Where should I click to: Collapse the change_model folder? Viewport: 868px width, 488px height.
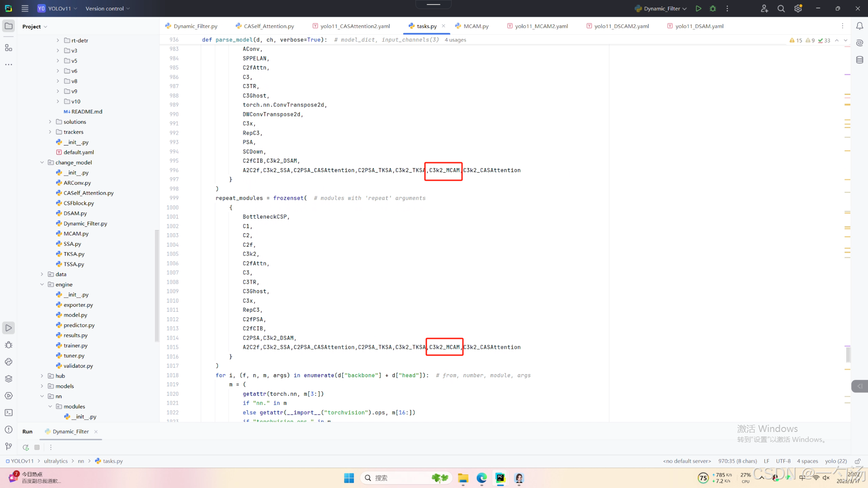pyautogui.click(x=42, y=163)
